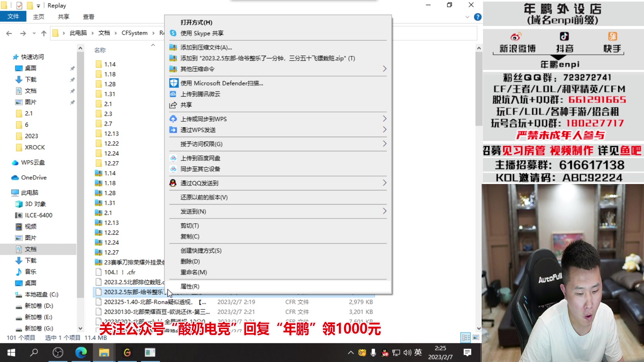Show hidden tray icons chevron
The image size is (644, 362).
coord(351,353)
